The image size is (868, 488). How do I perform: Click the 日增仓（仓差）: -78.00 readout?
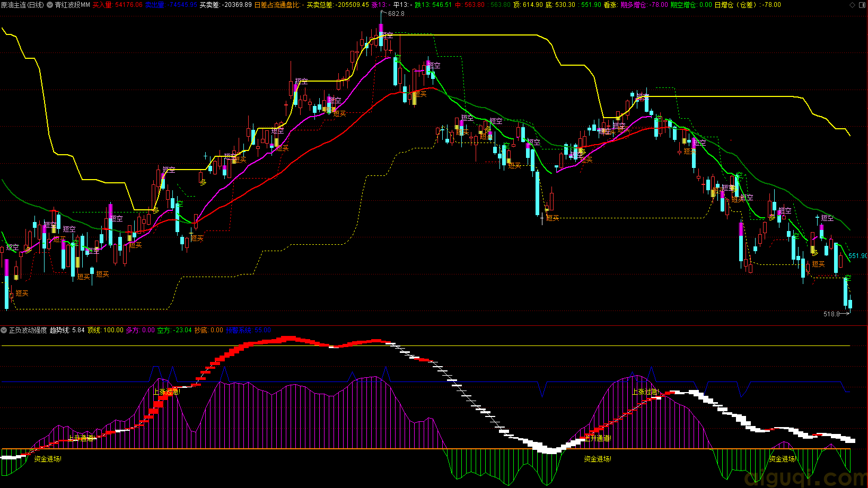point(748,5)
